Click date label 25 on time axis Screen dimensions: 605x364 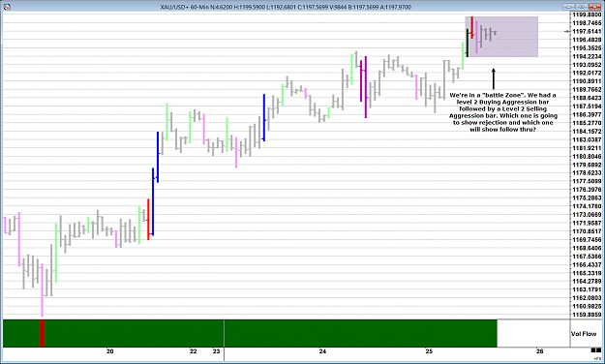pyautogui.click(x=429, y=351)
